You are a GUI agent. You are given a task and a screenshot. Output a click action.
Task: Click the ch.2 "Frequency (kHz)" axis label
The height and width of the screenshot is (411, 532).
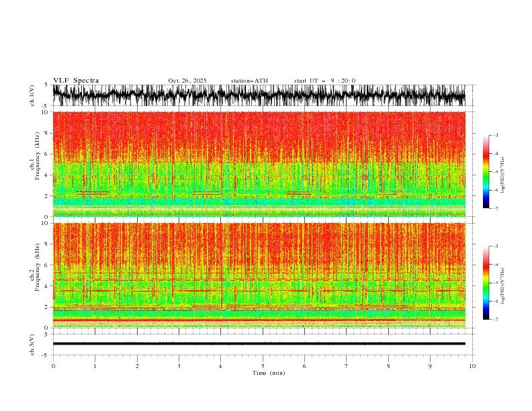38,267
